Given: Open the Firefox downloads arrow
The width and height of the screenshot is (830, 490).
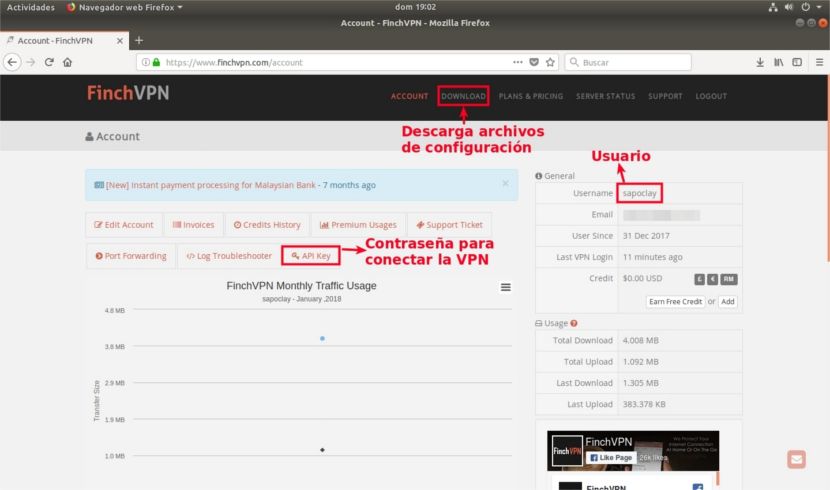Looking at the screenshot, I should click(x=760, y=62).
